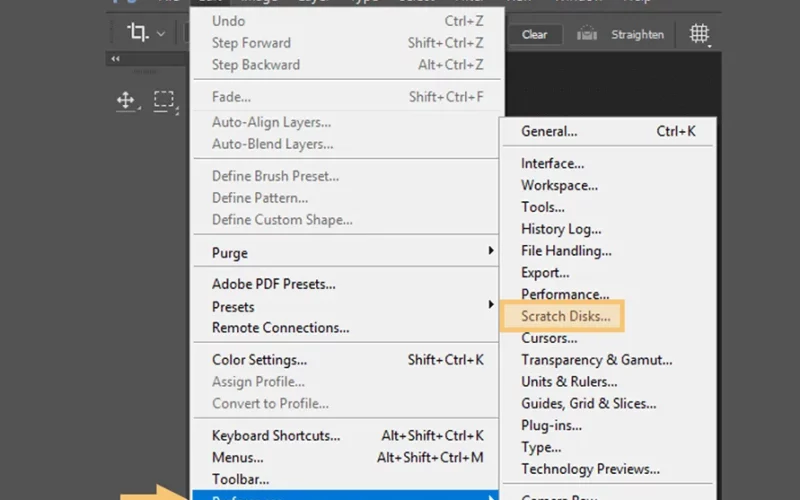Click the Straighten label
This screenshot has height=500, width=800.
[637, 35]
